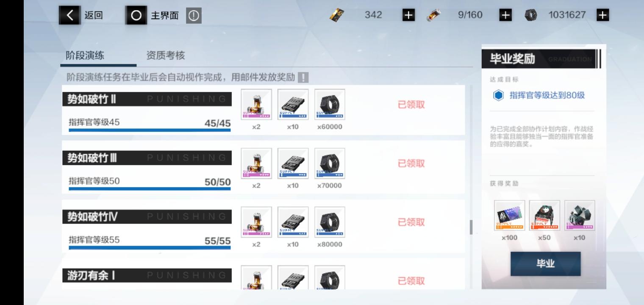Click the task list scrollbar handle
644x305 pixels.
pos(471,227)
